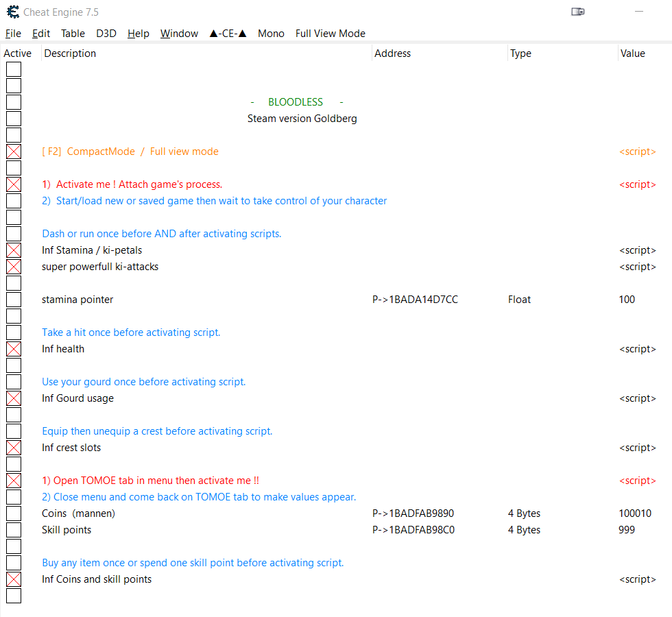Open the Table menu

point(73,34)
